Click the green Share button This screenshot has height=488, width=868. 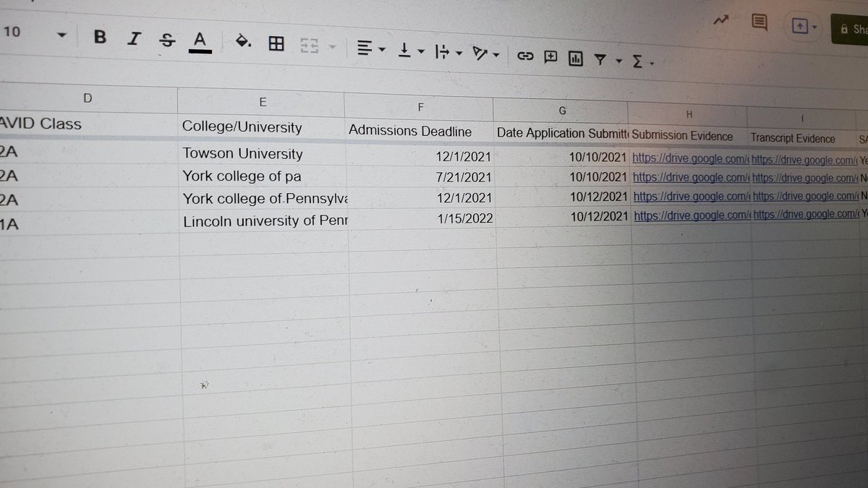(x=851, y=30)
